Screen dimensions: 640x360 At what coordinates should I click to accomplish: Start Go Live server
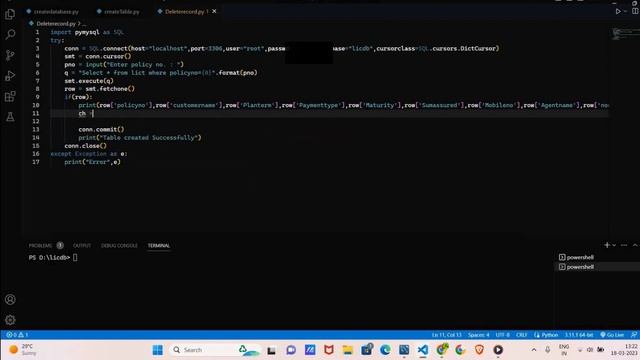pyautogui.click(x=612, y=335)
